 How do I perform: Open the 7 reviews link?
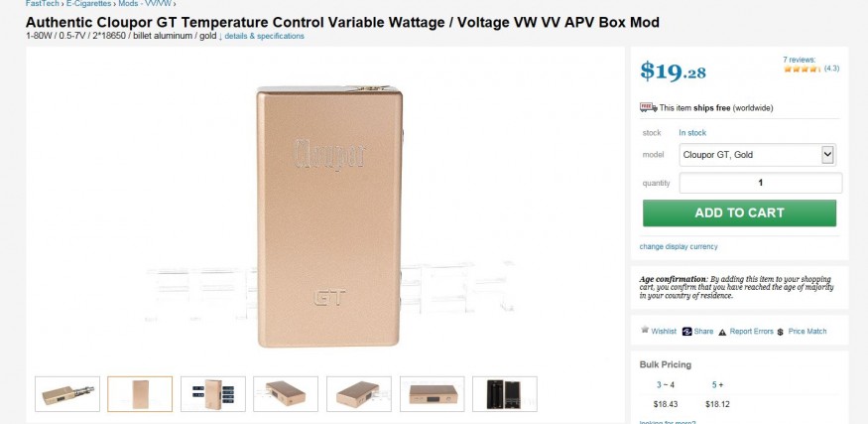point(799,60)
